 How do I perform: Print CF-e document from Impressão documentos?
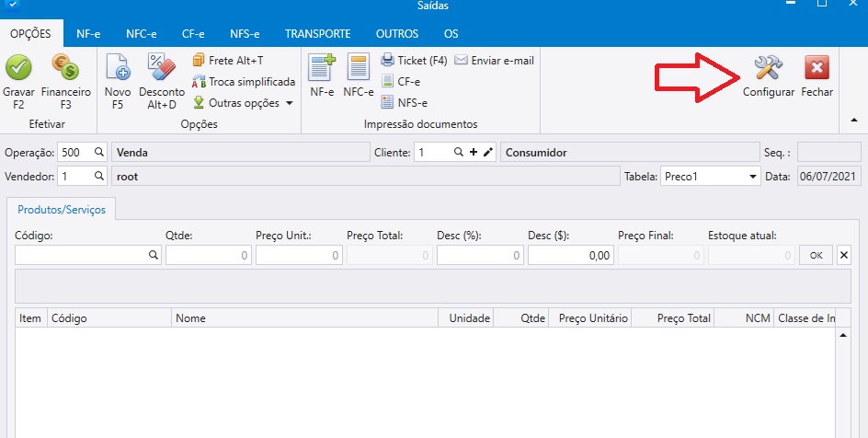[401, 81]
